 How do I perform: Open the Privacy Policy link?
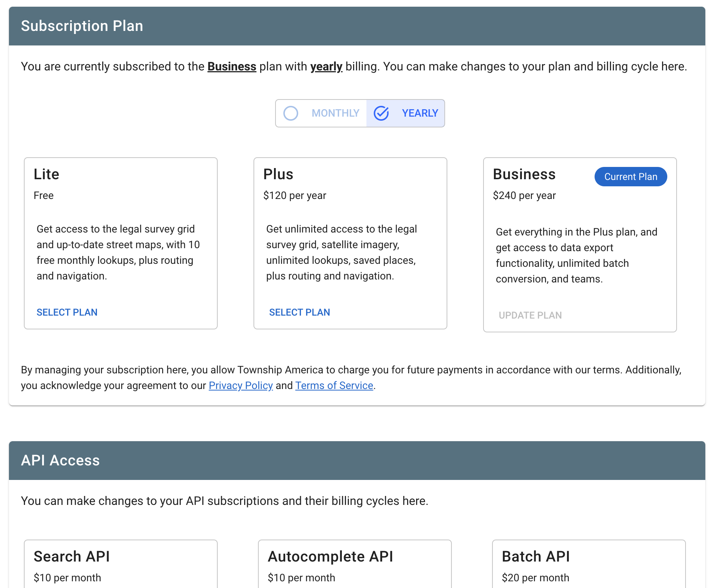[x=241, y=385]
